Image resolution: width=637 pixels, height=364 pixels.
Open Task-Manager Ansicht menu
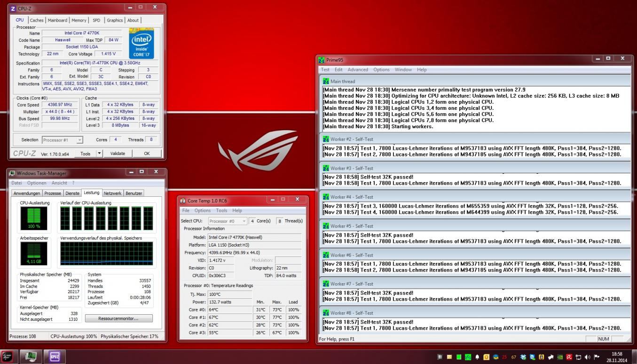coord(59,183)
